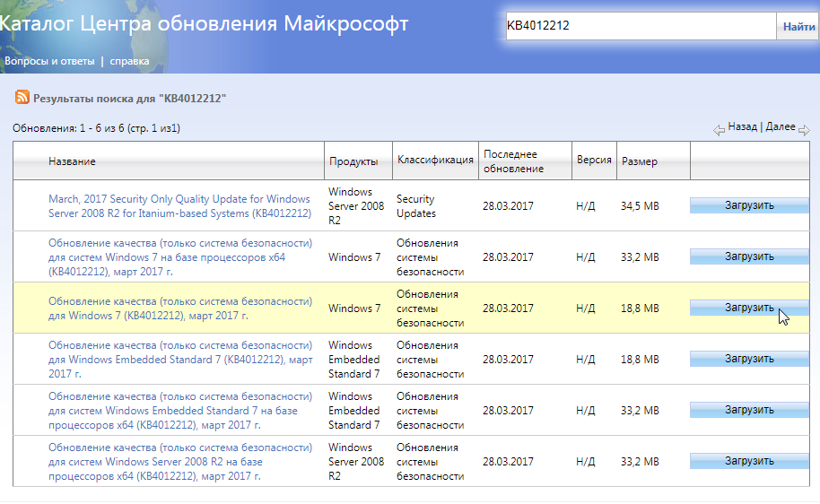
Task: Click the Каталог Центра обновления Майкрософт title
Action: tap(204, 23)
